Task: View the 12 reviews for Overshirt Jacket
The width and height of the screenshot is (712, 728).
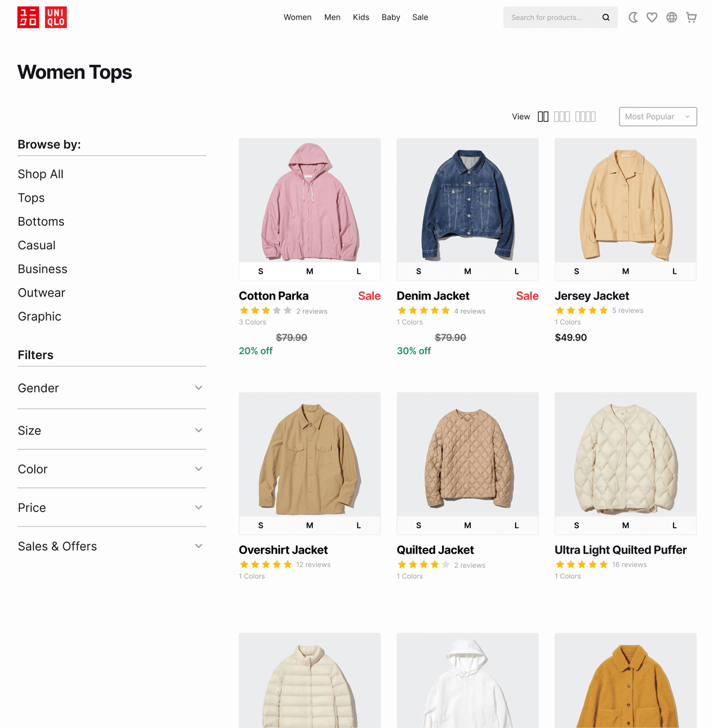Action: click(313, 564)
